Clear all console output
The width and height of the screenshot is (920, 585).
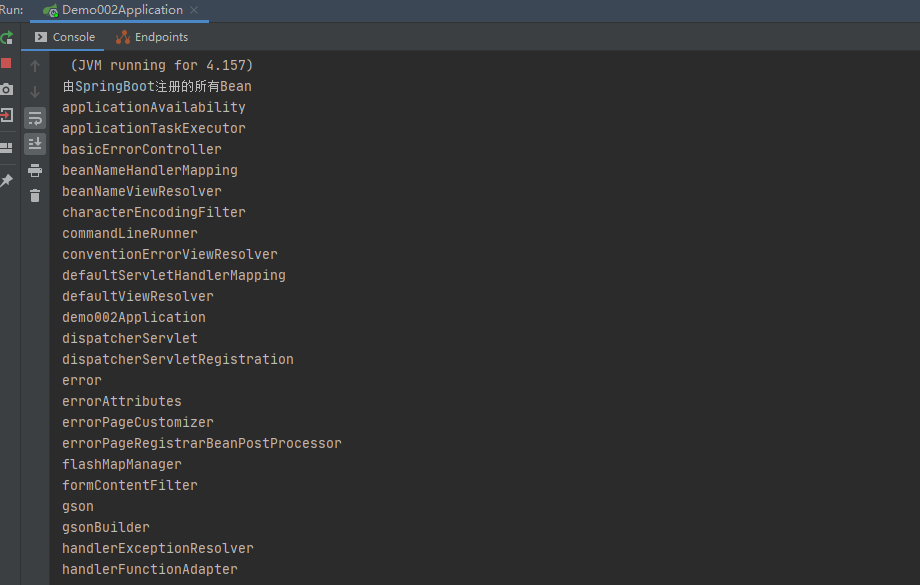(x=35, y=196)
